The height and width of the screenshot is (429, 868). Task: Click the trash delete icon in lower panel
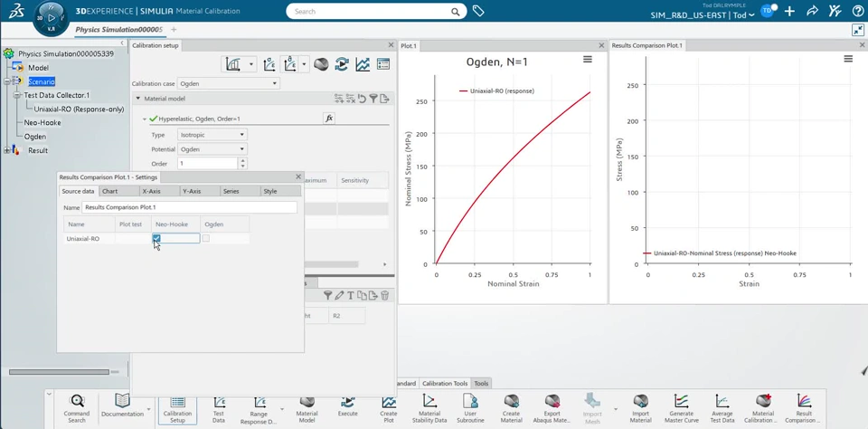point(385,295)
